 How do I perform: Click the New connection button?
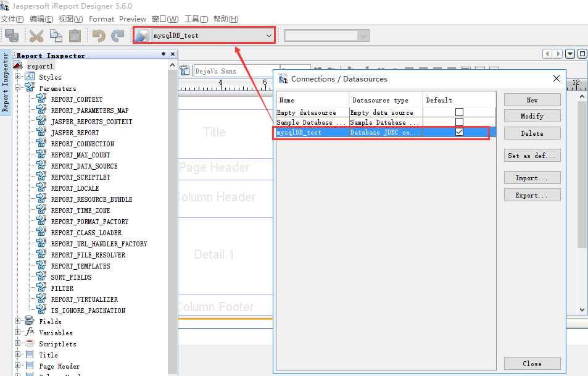tap(532, 100)
